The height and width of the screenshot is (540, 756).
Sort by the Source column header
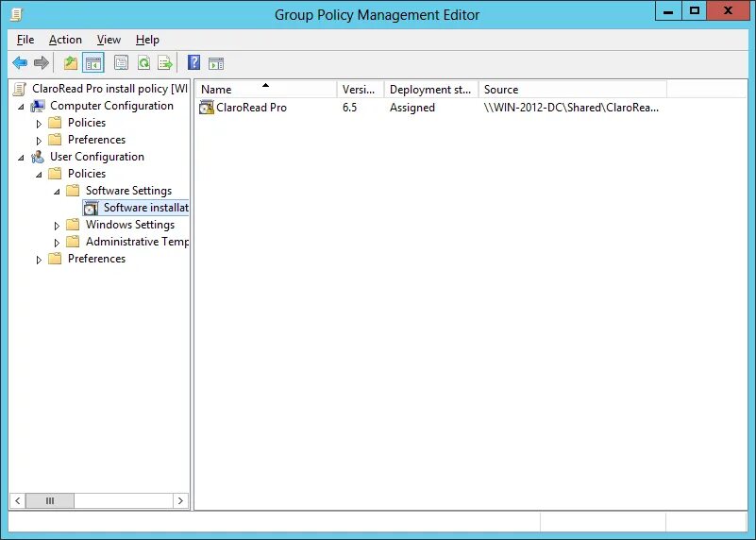pyautogui.click(x=573, y=89)
